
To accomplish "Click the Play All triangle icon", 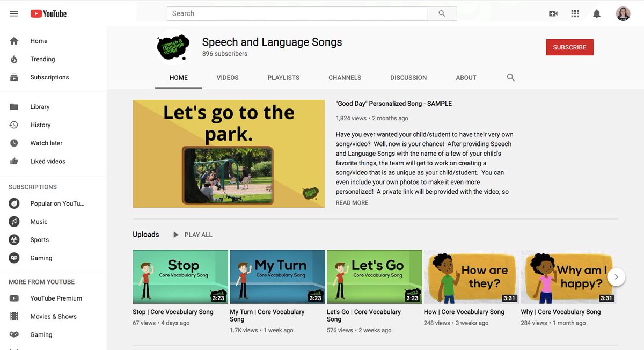I will [x=176, y=235].
